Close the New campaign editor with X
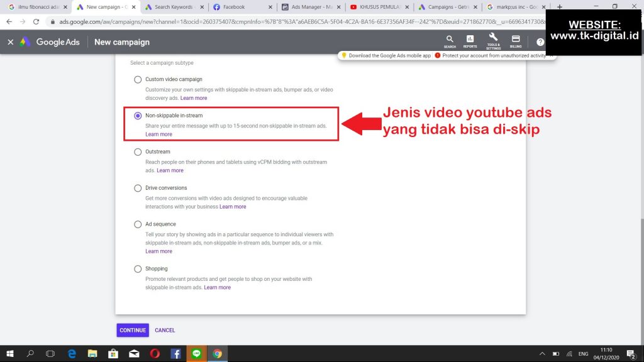Image resolution: width=644 pixels, height=362 pixels. (x=10, y=42)
